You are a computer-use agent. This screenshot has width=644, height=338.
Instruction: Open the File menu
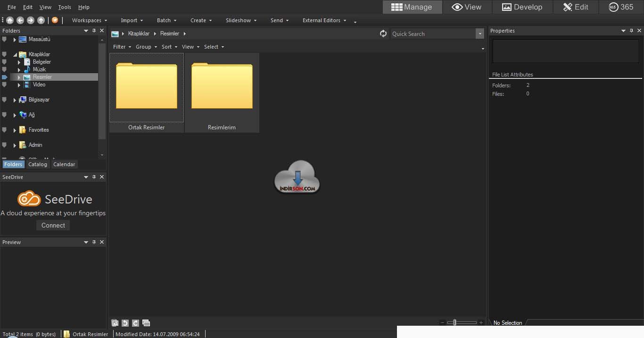point(12,7)
